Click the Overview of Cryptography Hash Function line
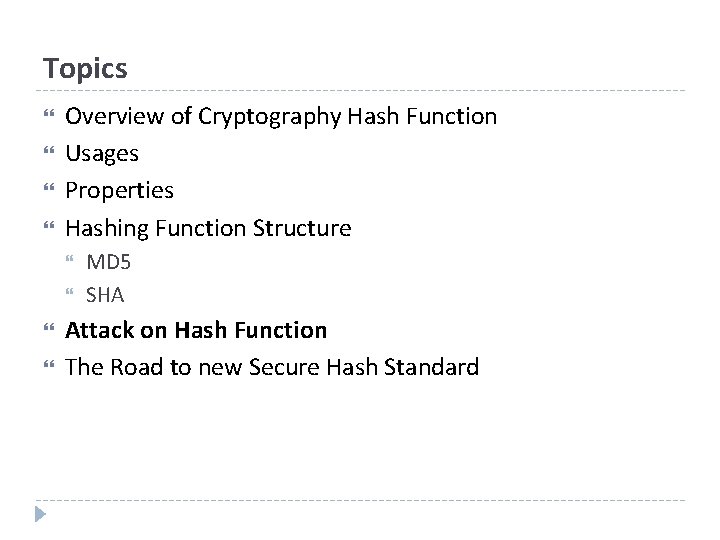720x540 pixels. pyautogui.click(x=281, y=117)
